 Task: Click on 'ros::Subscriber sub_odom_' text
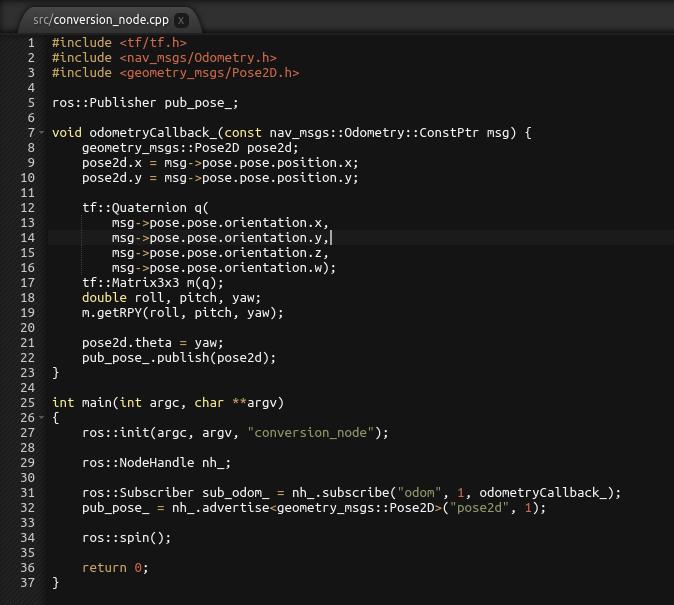click(x=175, y=493)
